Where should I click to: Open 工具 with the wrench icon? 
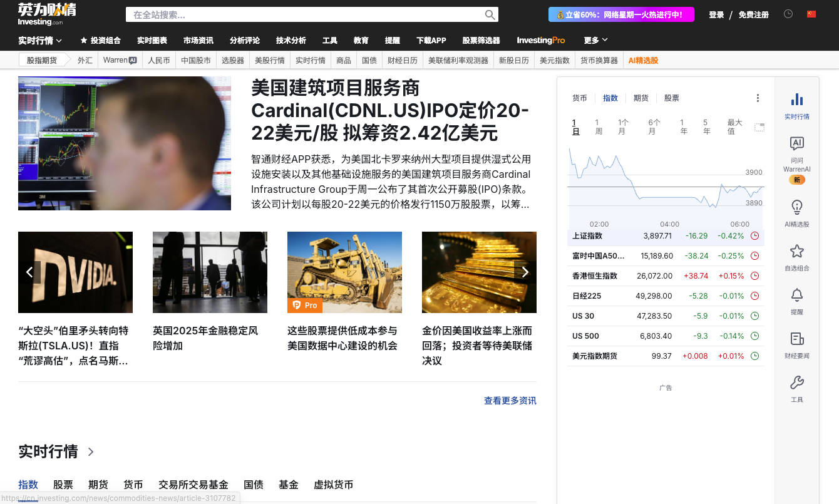coord(796,382)
